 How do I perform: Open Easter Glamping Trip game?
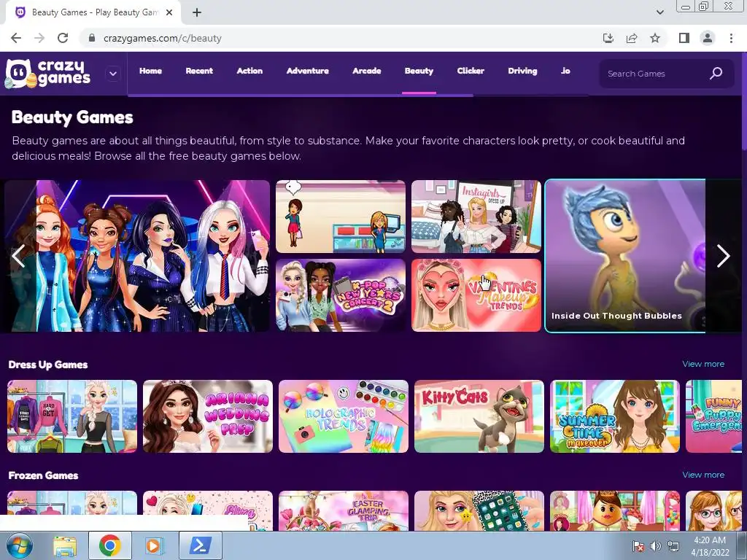click(x=344, y=510)
